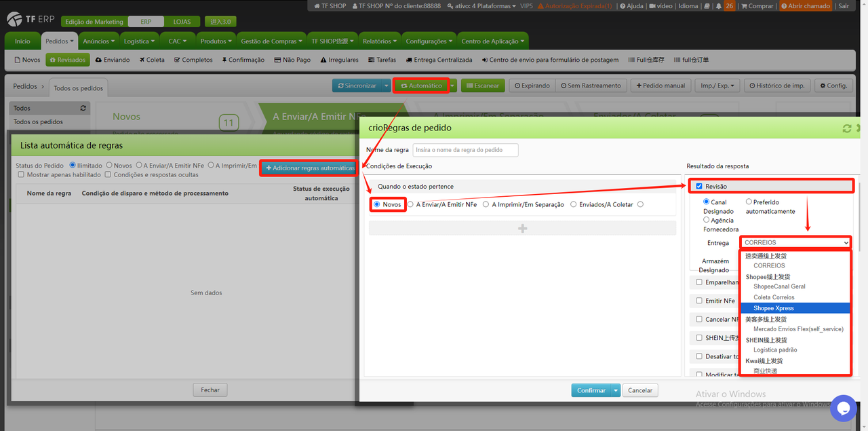Click the Comprar shopping cart icon

click(744, 6)
